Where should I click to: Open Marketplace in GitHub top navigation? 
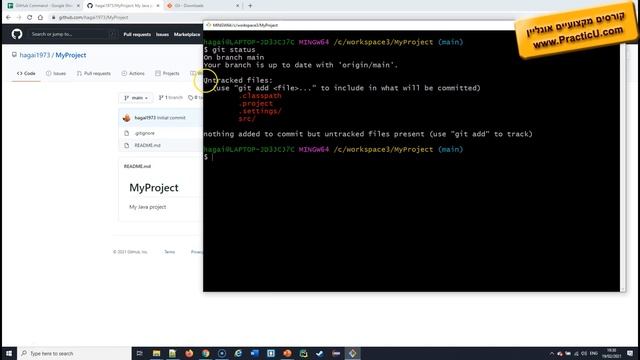187,35
